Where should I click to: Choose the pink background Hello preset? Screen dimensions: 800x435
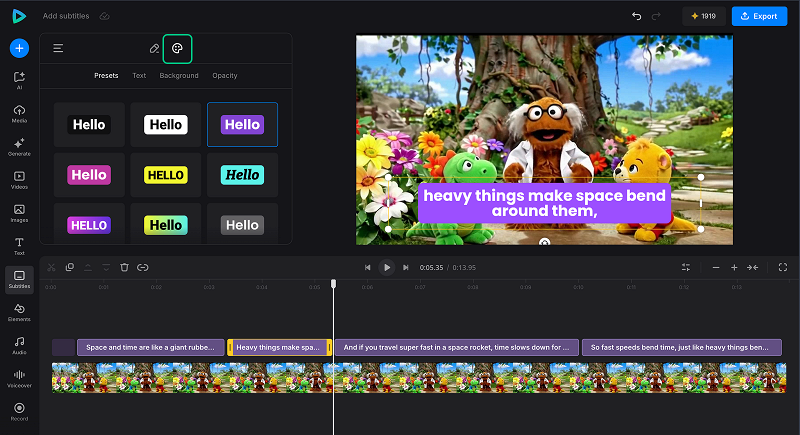coord(89,175)
